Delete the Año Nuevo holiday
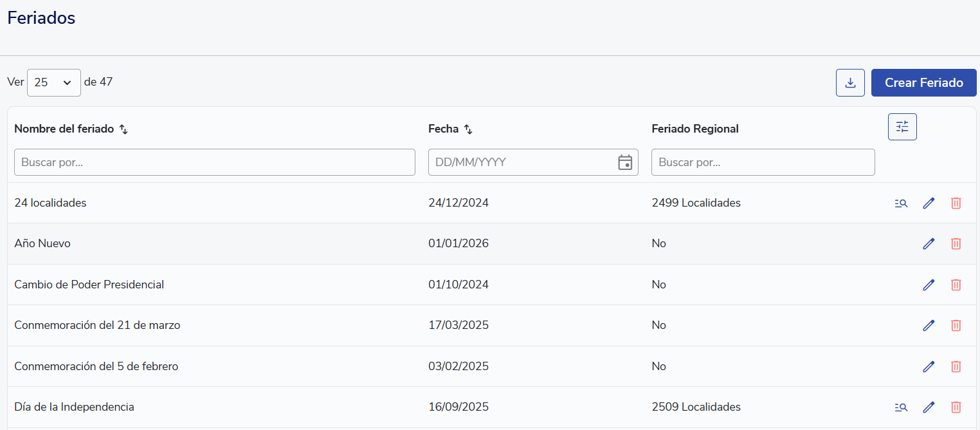980x430 pixels. coord(956,244)
